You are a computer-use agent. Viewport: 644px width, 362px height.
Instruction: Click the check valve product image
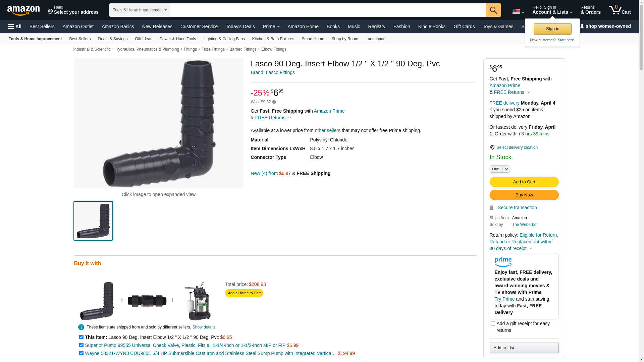pos(147,301)
